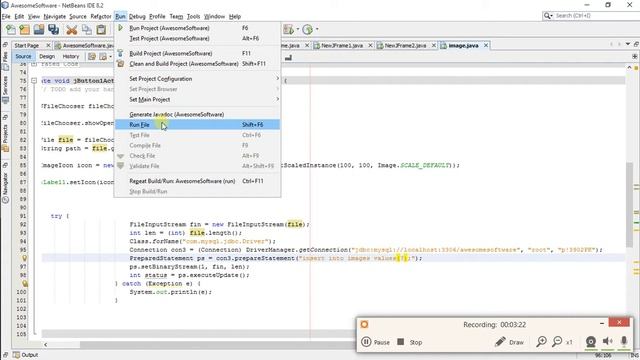Select Clean and Build Project entry
Screen dimensions: 640x360
tap(198, 64)
